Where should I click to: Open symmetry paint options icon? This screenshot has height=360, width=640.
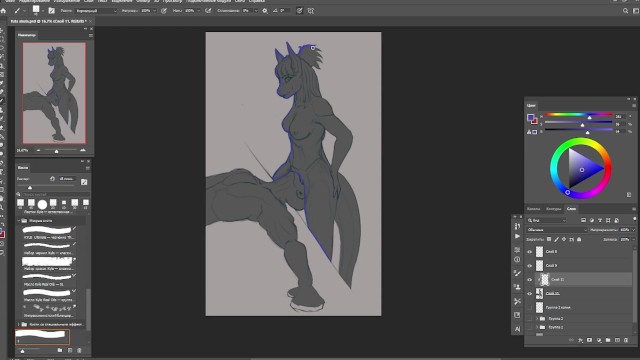click(311, 11)
